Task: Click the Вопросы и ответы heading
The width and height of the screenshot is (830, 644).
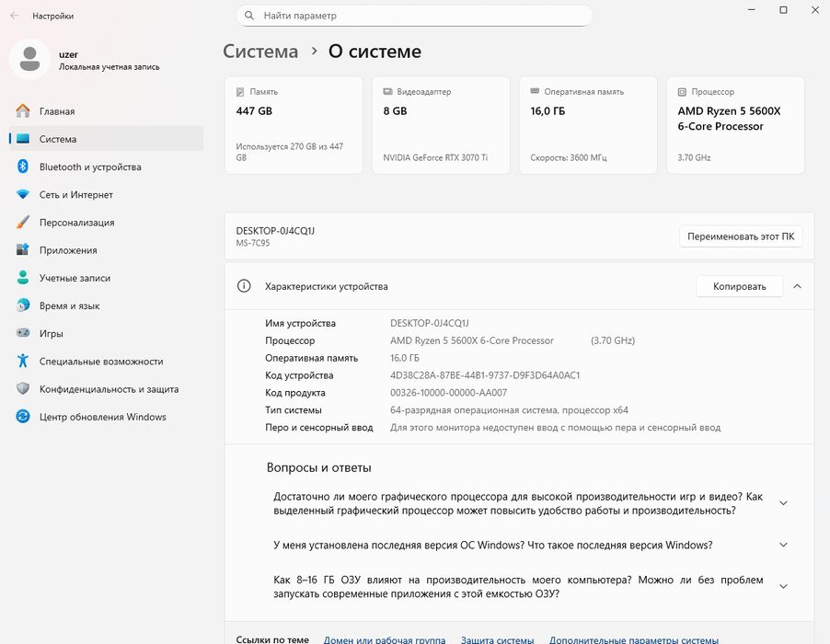Action: (x=318, y=467)
